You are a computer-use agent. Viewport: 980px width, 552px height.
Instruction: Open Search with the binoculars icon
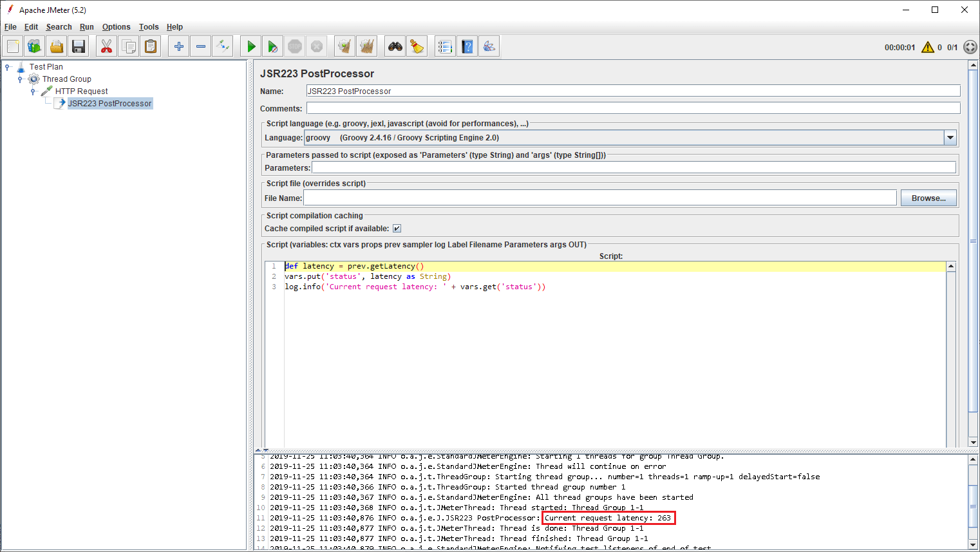[395, 46]
